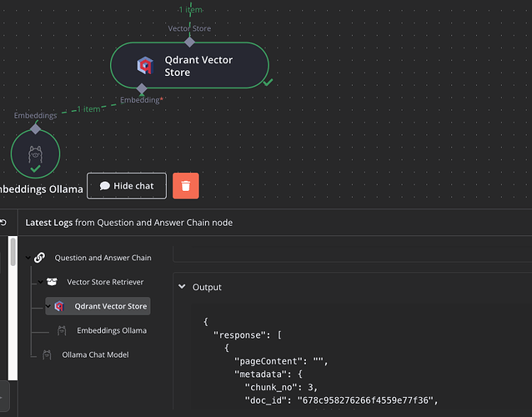Click the "pageContent" line in output
This screenshot has width=532, height=417.
click(281, 361)
